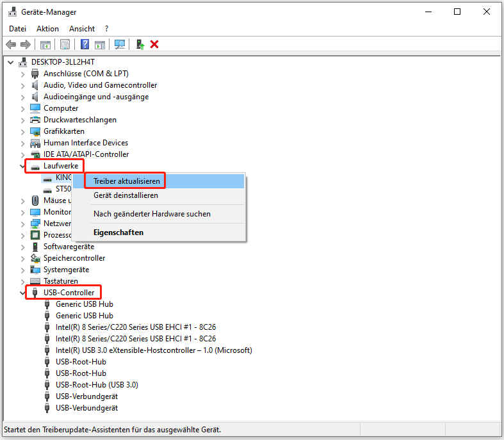Viewport: 504px width, 440px height.
Task: Choose Nach geänderter Hardware suchen
Action: (x=159, y=214)
